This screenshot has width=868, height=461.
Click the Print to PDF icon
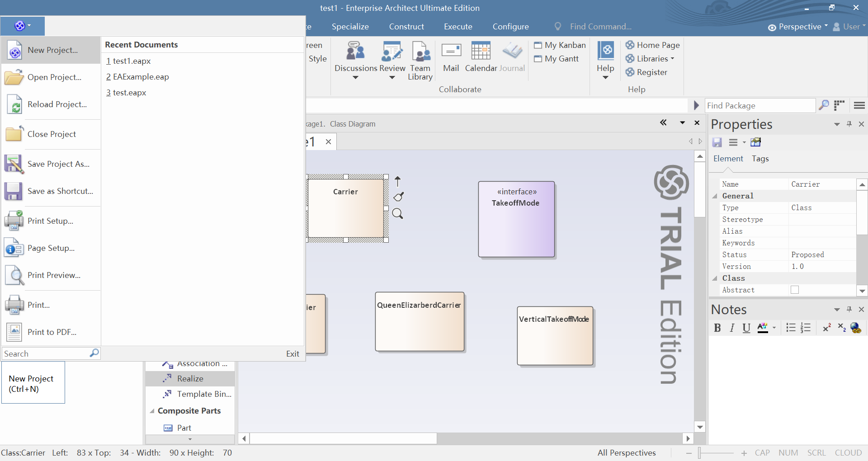pos(14,332)
